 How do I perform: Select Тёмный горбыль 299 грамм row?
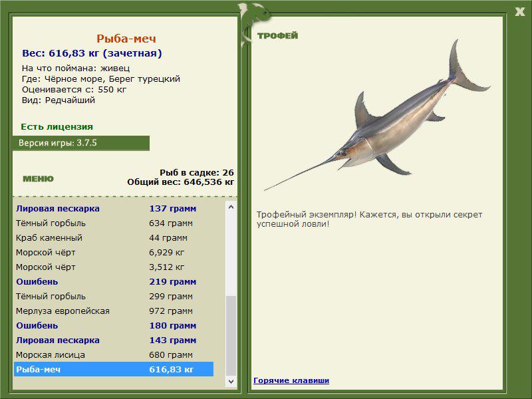click(114, 296)
